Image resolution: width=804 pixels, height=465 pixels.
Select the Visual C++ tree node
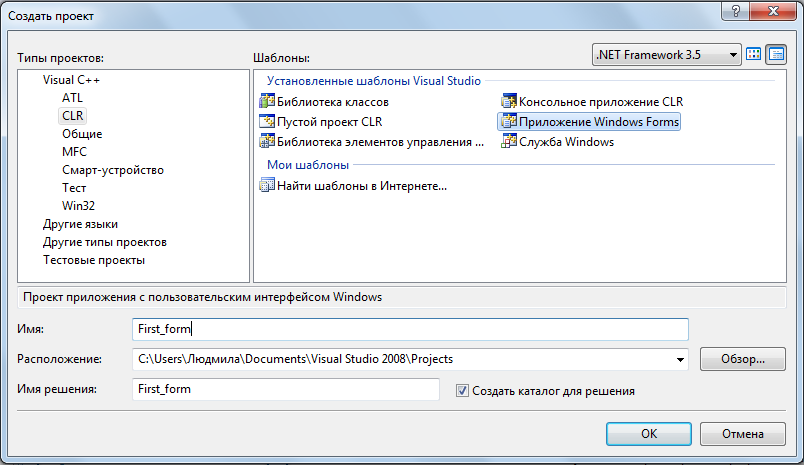71,79
